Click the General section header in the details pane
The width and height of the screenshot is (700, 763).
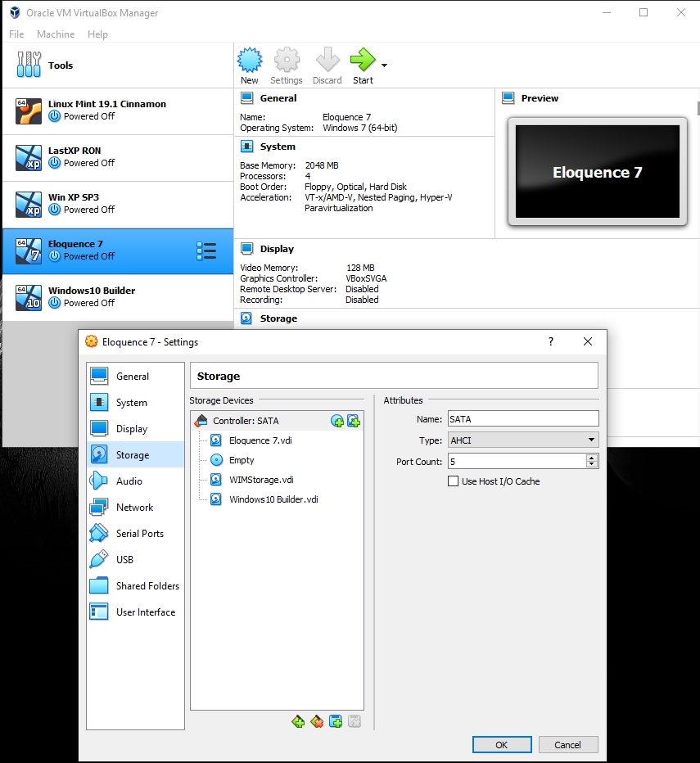pyautogui.click(x=278, y=98)
